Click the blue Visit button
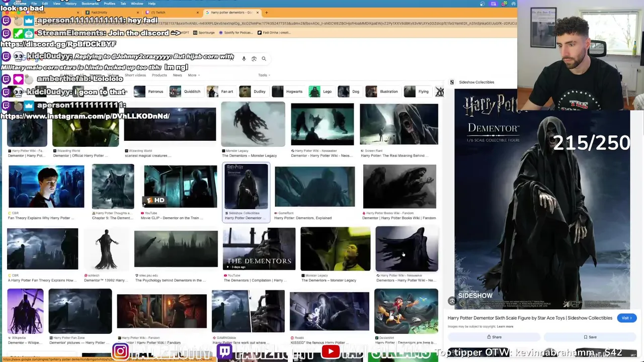The image size is (644, 362). pos(626,318)
